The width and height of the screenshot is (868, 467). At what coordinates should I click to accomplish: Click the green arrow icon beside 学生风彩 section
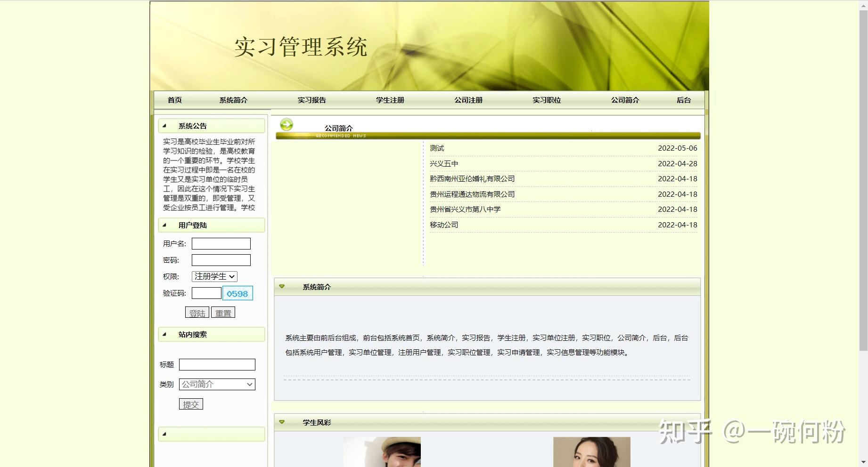(x=282, y=422)
